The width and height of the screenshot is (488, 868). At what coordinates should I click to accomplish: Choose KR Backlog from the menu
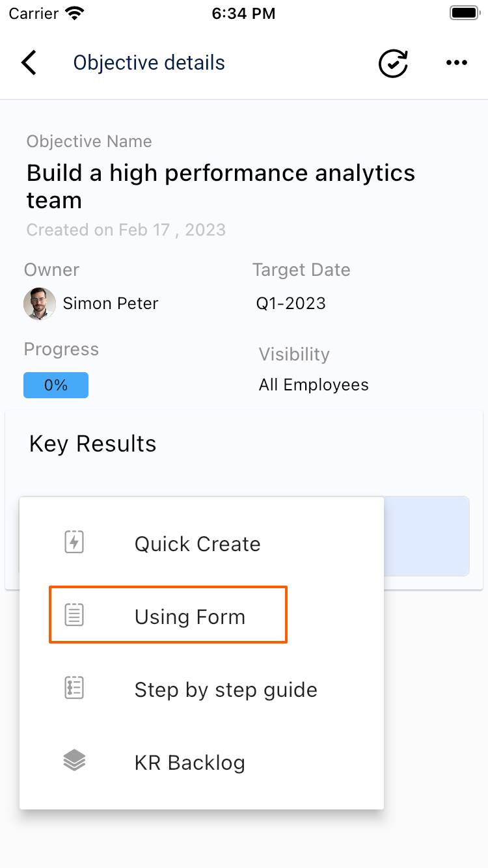click(x=189, y=762)
